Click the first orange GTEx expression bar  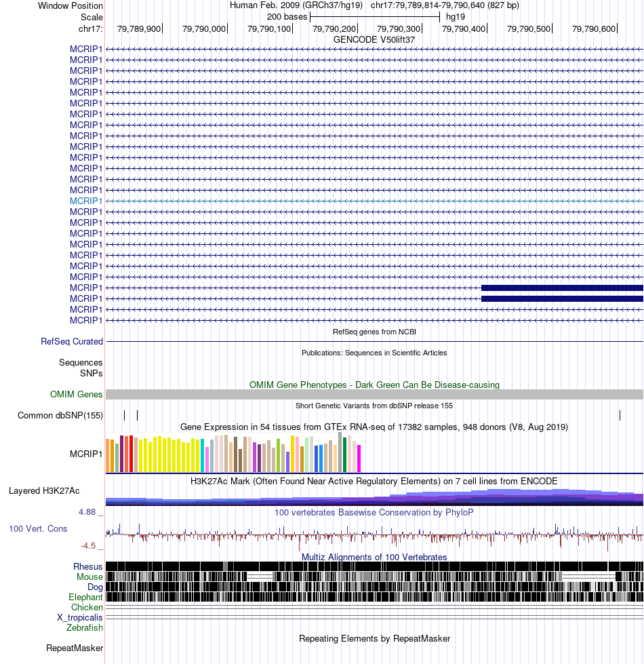108,455
